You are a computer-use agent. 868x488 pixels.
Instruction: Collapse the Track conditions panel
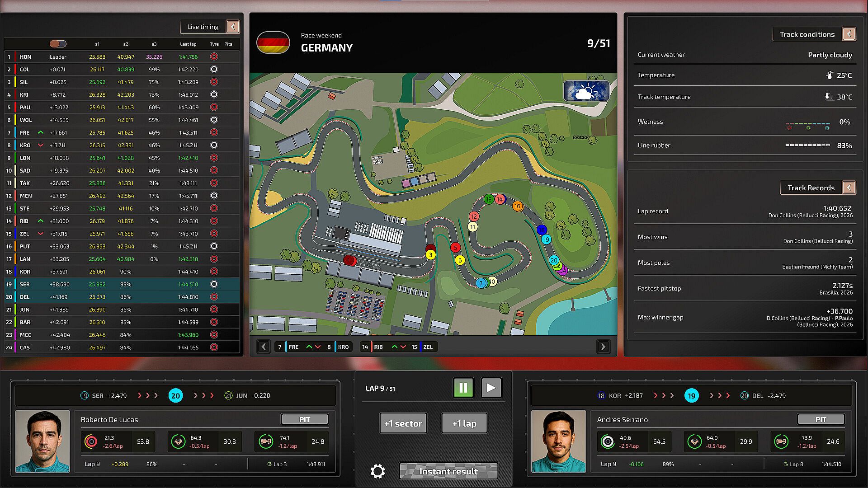[849, 34]
